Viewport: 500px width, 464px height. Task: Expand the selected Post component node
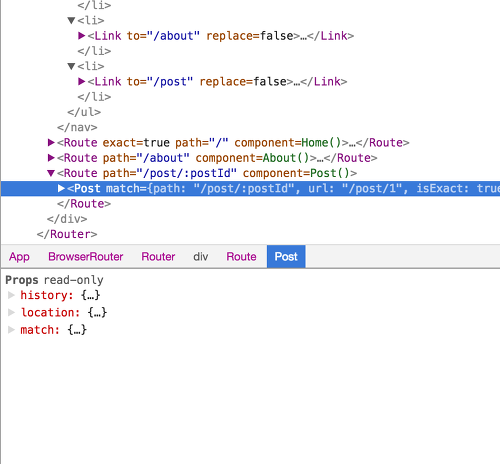pos(61,188)
